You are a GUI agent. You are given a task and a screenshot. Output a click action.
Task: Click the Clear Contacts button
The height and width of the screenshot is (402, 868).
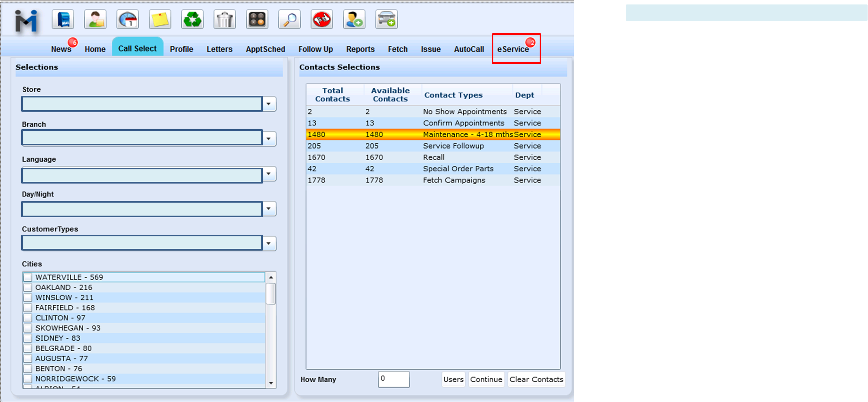536,379
